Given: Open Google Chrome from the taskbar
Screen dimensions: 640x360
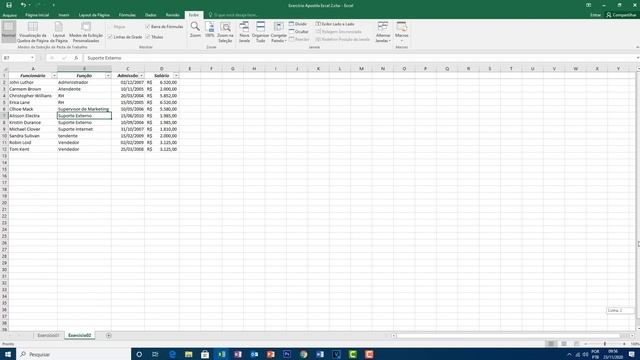Looking at the screenshot, I should (303, 354).
